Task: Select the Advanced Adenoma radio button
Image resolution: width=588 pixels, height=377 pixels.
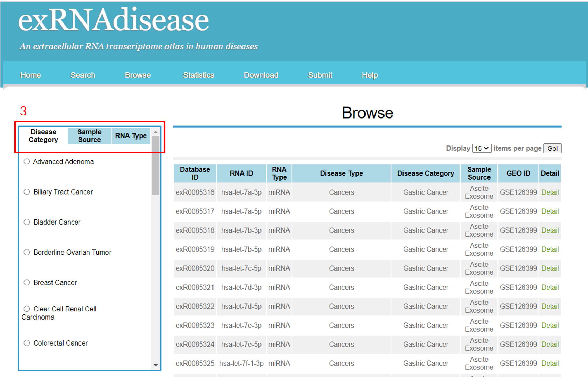Action: (27, 162)
